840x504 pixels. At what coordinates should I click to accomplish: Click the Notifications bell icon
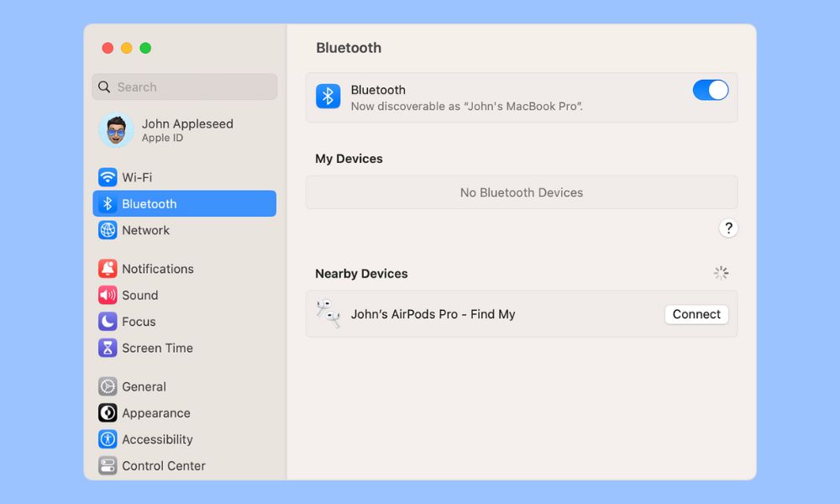(108, 269)
